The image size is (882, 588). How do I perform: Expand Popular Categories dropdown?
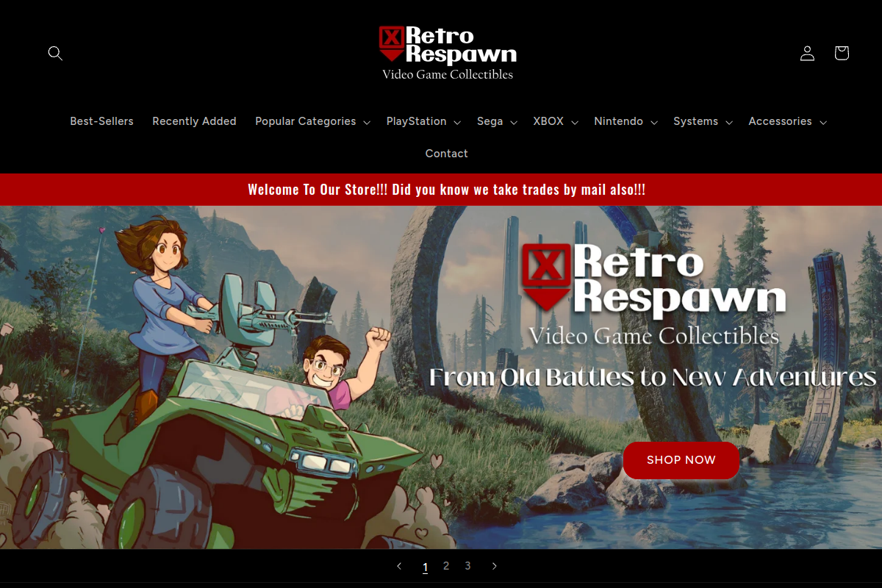pos(312,121)
